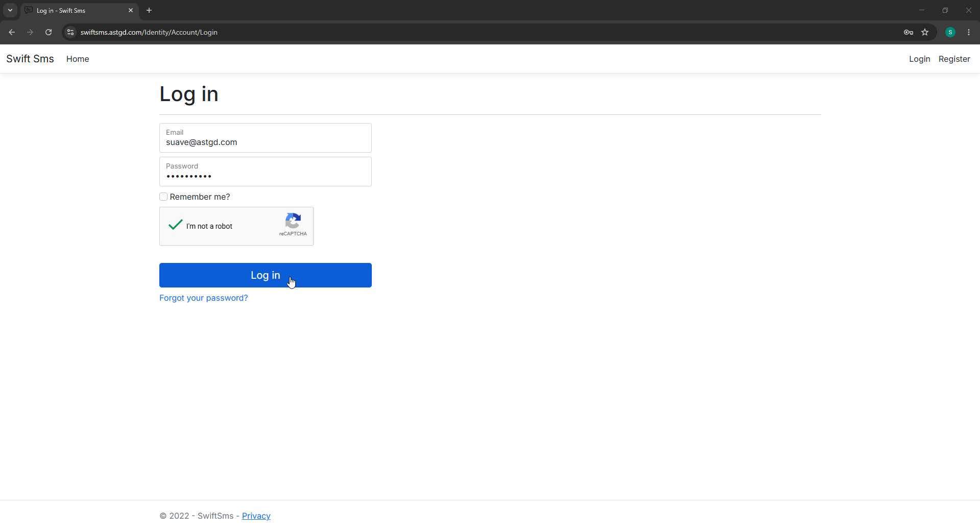The width and height of the screenshot is (980, 531).
Task: Open the Privacy footer link
Action: (x=256, y=516)
